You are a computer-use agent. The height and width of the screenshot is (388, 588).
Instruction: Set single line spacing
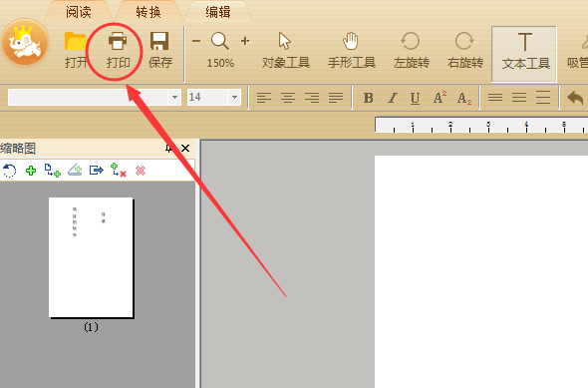[495, 98]
